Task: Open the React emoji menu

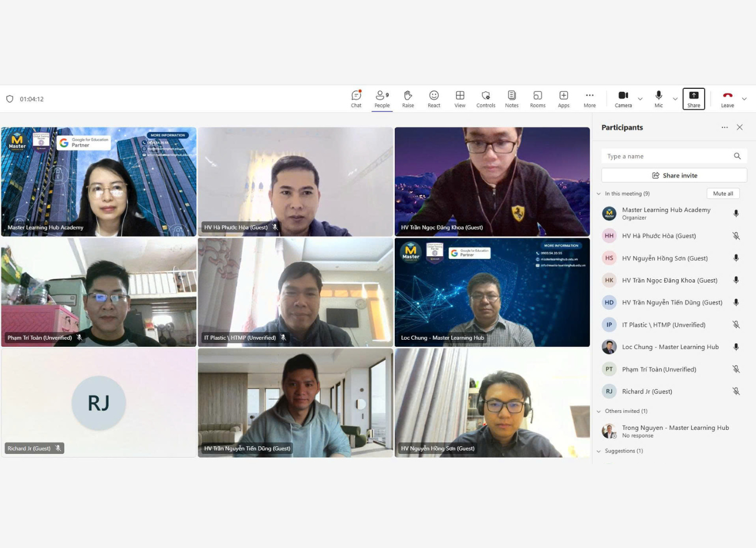Action: (433, 99)
